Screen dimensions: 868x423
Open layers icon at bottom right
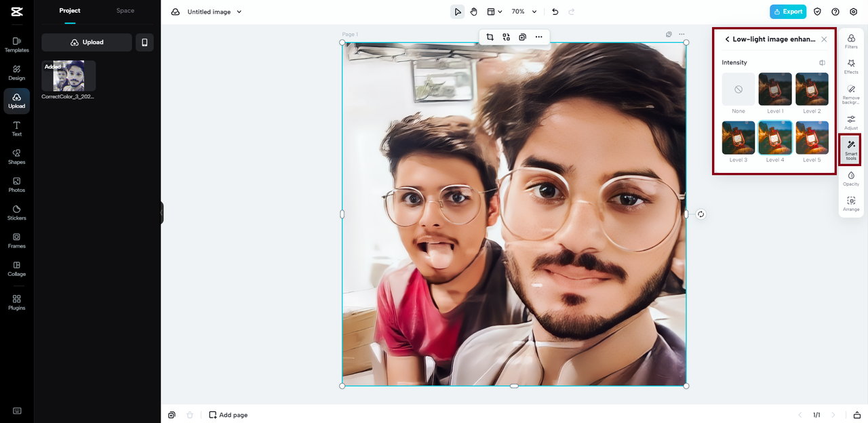click(x=857, y=415)
